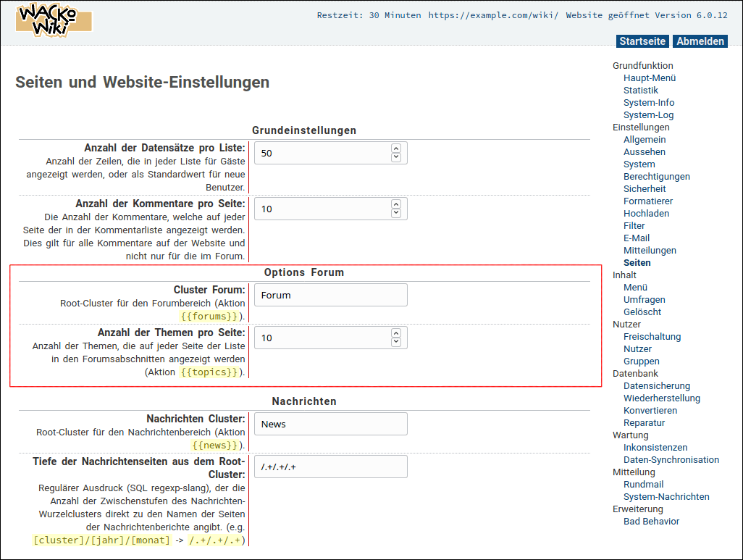Decrease Themen pro Seite with down arrow

pyautogui.click(x=395, y=342)
